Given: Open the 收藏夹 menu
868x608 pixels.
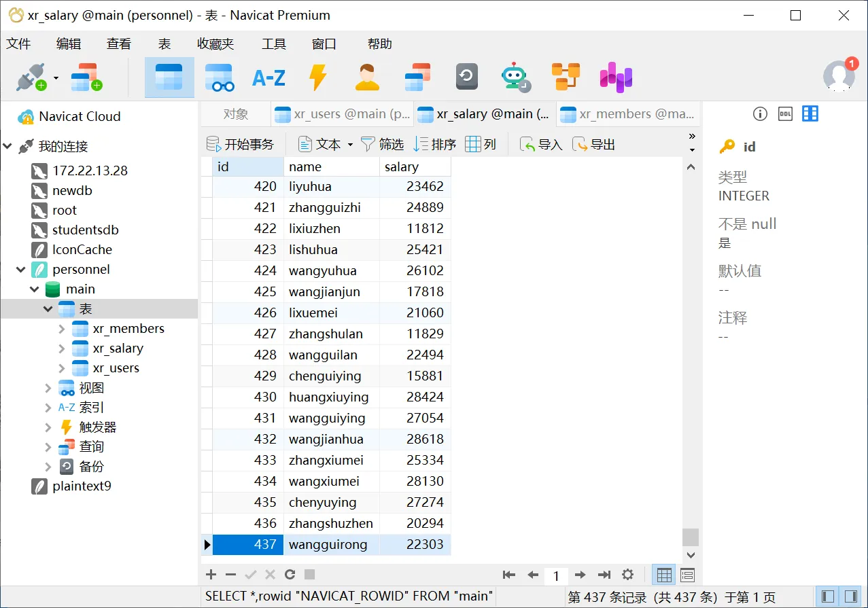Looking at the screenshot, I should [215, 44].
